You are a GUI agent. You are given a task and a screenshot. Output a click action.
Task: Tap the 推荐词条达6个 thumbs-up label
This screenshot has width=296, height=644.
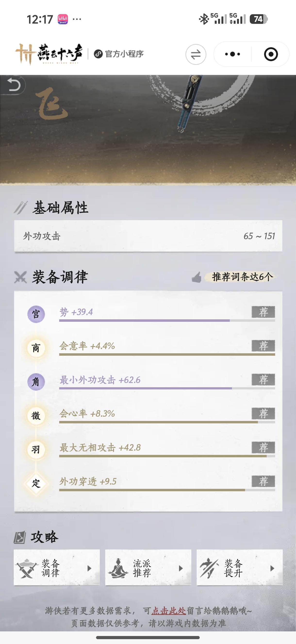pyautogui.click(x=233, y=277)
